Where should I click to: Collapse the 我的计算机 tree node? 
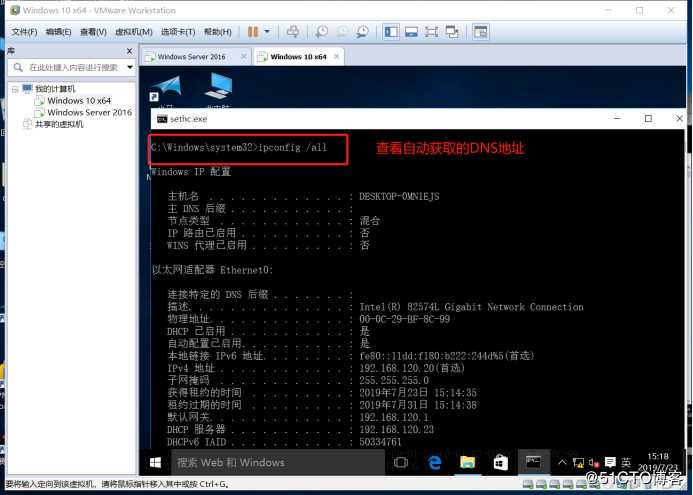15,89
